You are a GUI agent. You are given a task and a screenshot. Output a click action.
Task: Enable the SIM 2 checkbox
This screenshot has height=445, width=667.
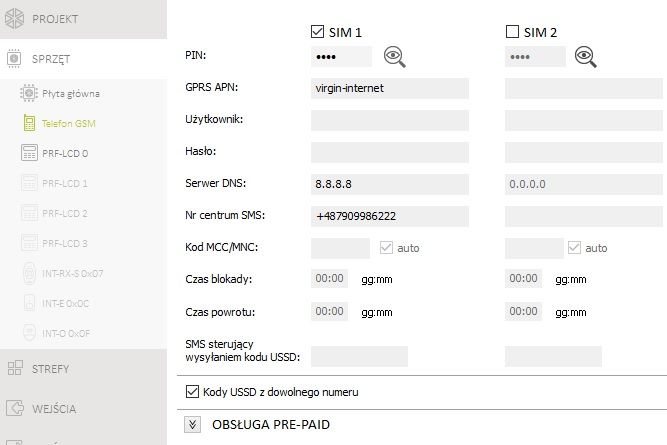512,31
